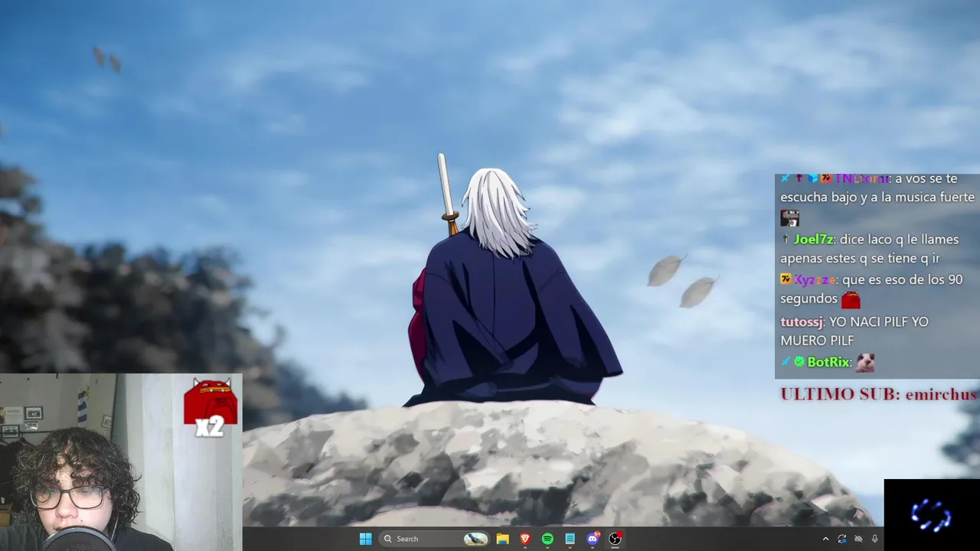Launch Brave browser from the taskbar
The width and height of the screenshot is (980, 551).
(x=525, y=539)
